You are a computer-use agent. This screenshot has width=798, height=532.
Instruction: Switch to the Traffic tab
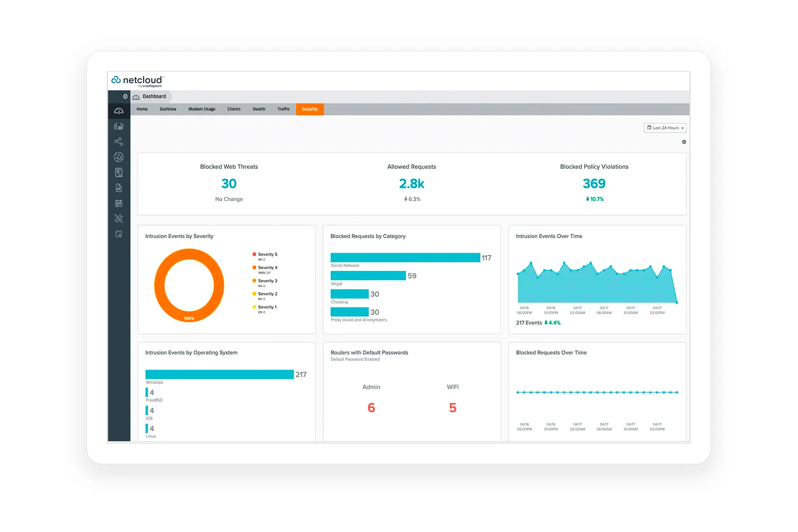(x=283, y=109)
